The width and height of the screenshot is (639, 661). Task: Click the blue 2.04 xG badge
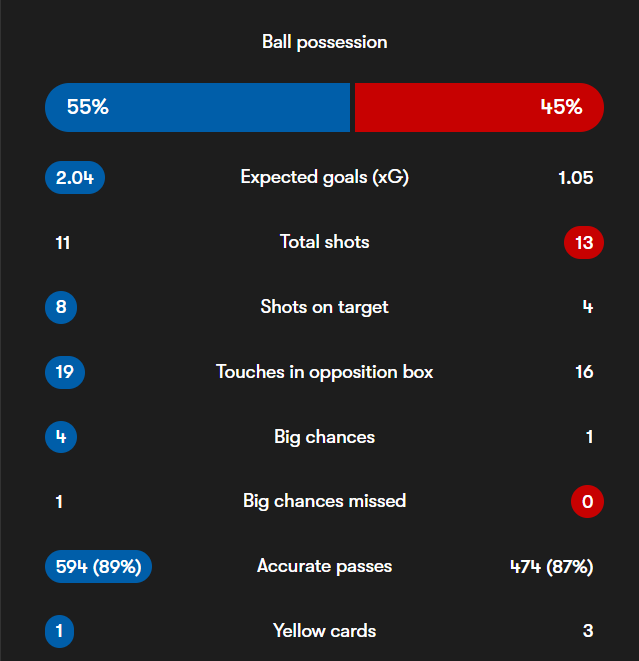(75, 177)
